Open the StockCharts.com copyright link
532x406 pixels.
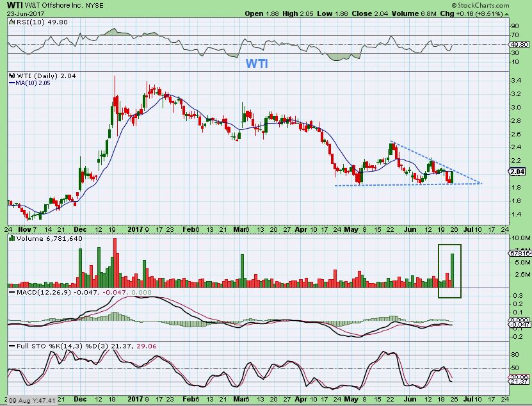[x=480, y=5]
